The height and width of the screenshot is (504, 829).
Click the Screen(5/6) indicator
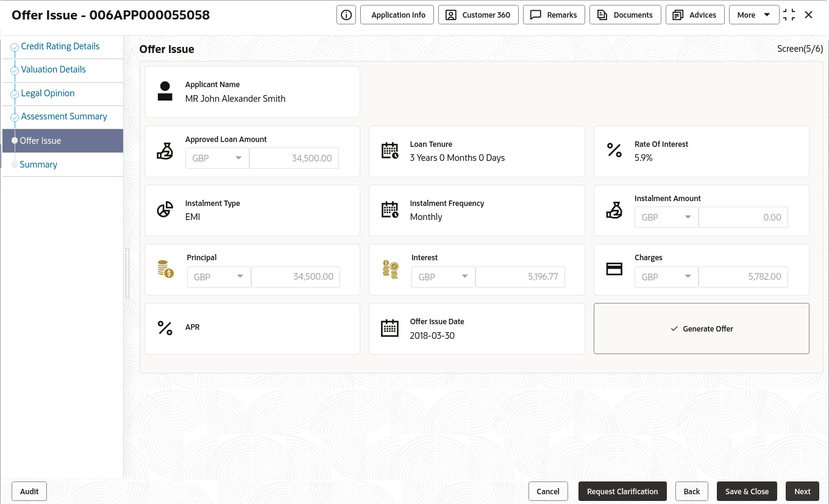pyautogui.click(x=800, y=49)
